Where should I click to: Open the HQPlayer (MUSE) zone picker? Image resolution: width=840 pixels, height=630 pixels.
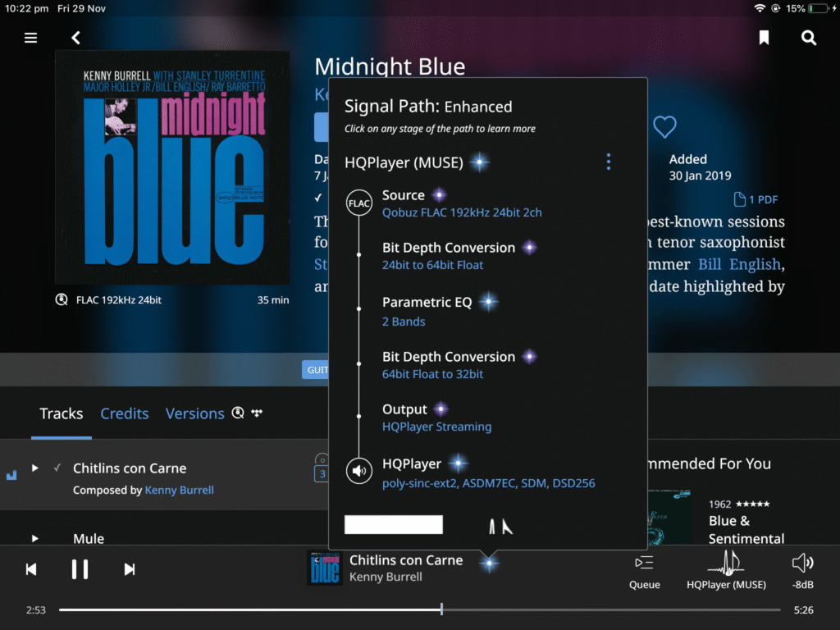click(726, 571)
